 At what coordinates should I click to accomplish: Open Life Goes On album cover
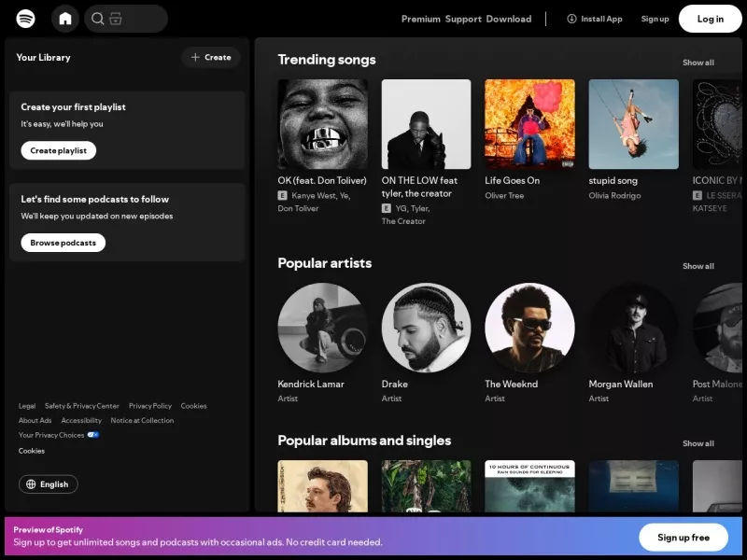tap(529, 124)
